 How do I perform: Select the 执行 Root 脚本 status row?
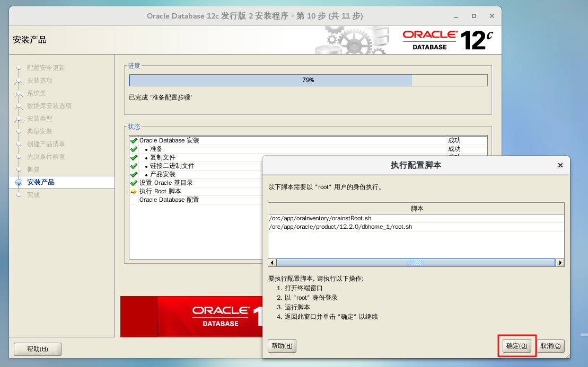tap(196, 191)
